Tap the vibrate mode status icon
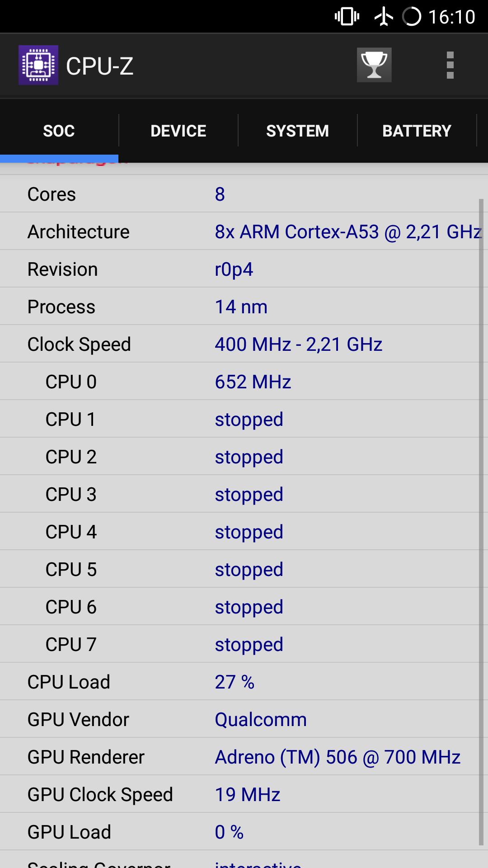This screenshot has height=868, width=488. [x=347, y=17]
